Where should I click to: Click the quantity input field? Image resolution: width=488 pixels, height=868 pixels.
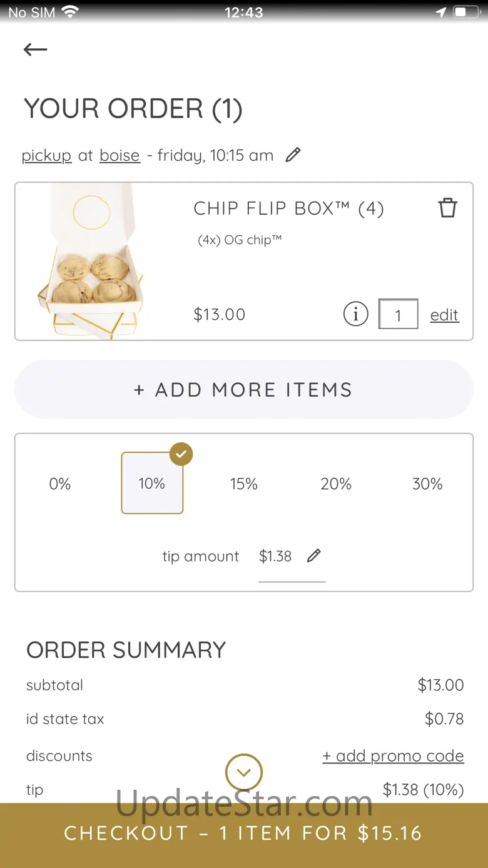[x=398, y=314]
